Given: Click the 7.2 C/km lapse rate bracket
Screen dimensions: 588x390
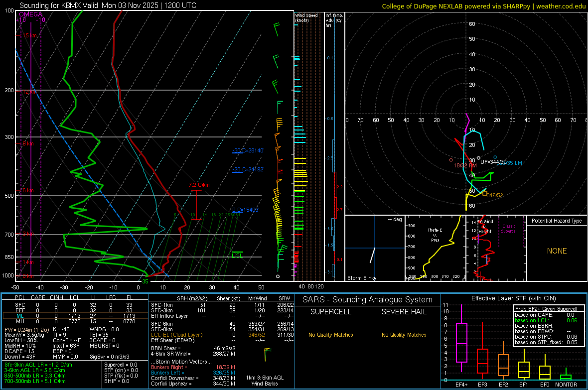Looking at the screenshot, I should point(196,205).
